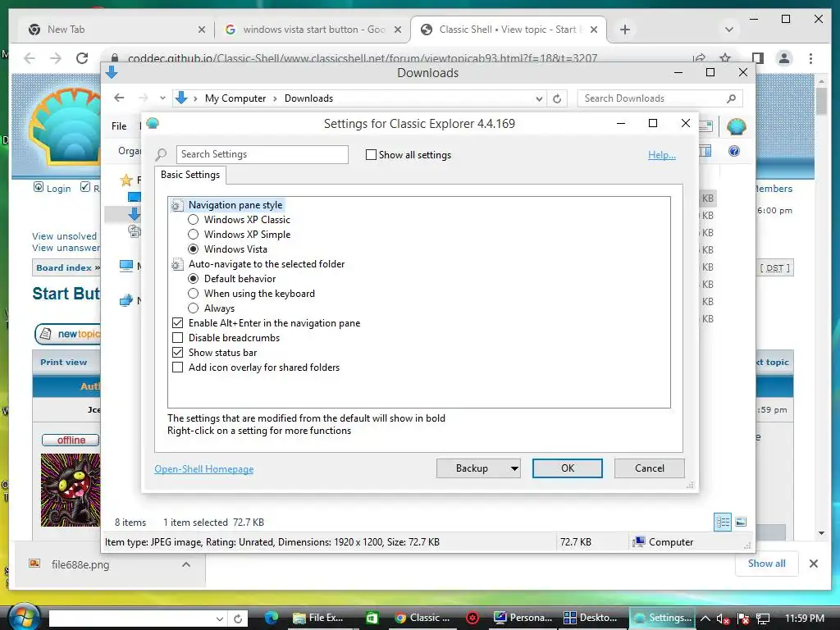The height and width of the screenshot is (630, 840).
Task: Bookmark this page with Chrome's star icon
Action: pyautogui.click(x=725, y=58)
